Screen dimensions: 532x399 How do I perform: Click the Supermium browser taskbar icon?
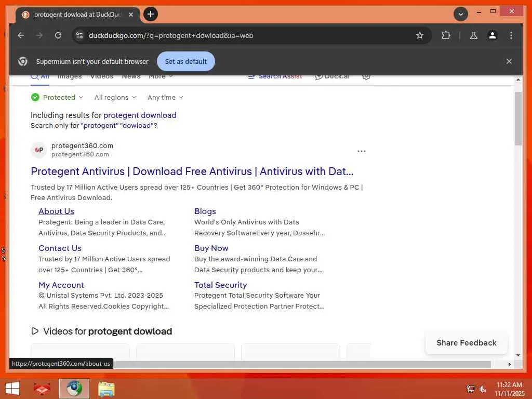(74, 389)
